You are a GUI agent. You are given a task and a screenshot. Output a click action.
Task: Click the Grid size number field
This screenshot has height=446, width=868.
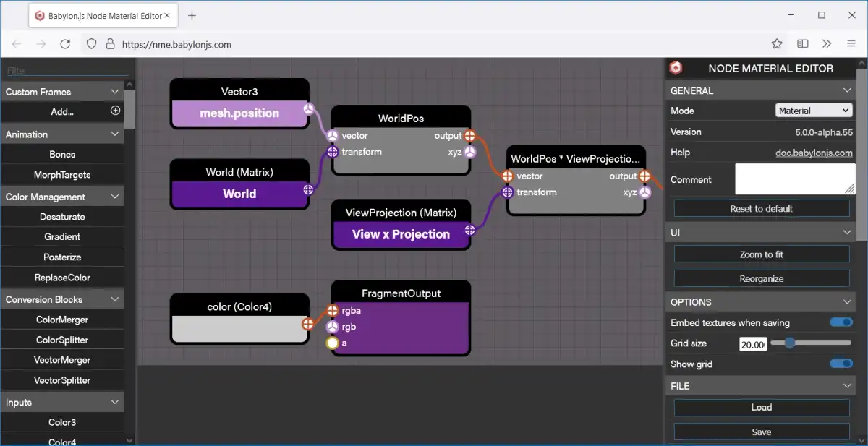click(752, 345)
